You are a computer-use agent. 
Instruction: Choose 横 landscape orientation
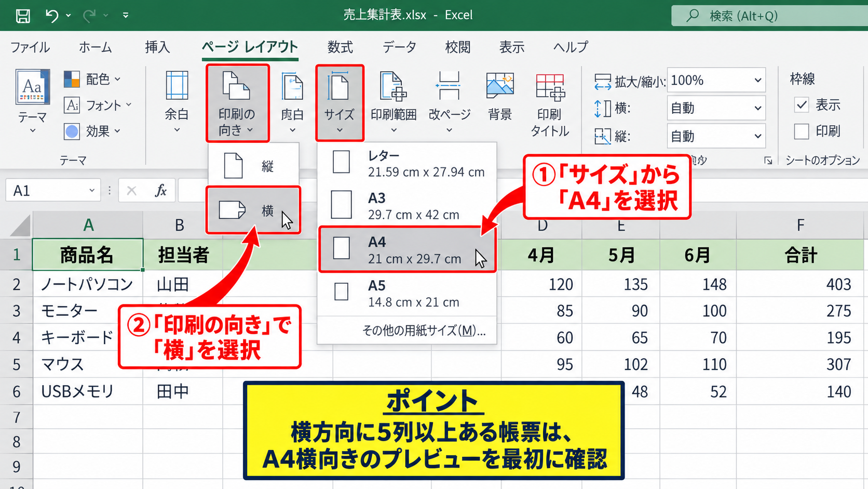point(253,210)
